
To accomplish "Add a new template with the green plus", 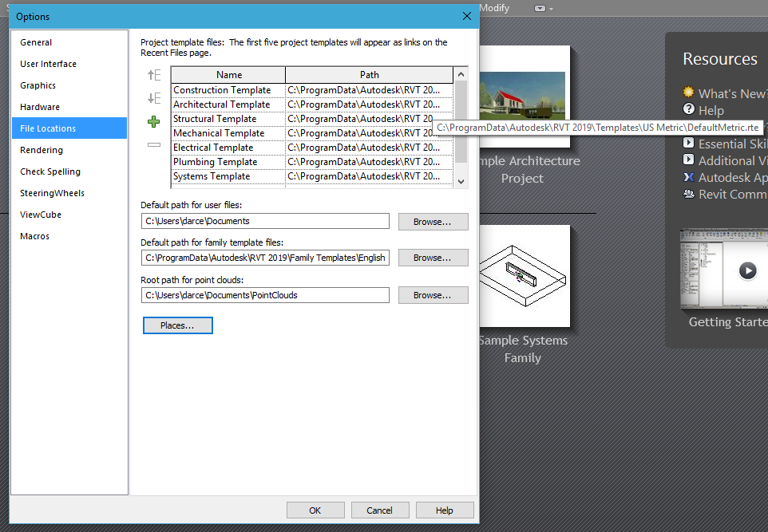I will pos(155,122).
